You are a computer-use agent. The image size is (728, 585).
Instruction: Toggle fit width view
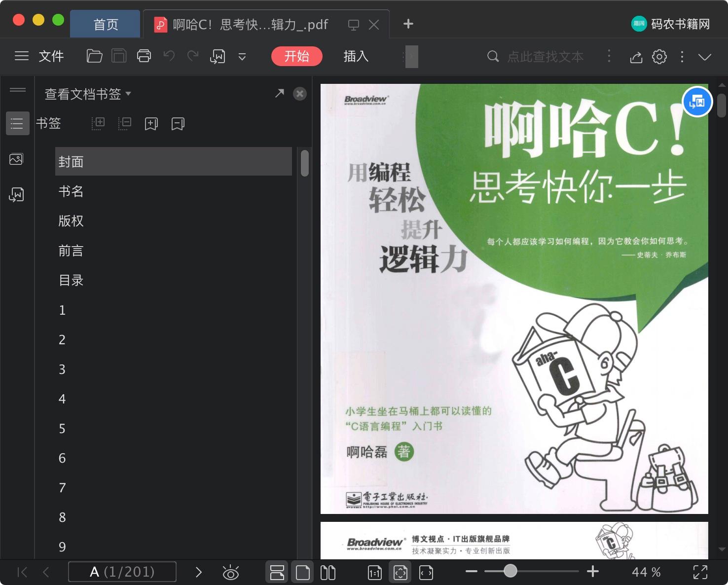[x=426, y=572]
